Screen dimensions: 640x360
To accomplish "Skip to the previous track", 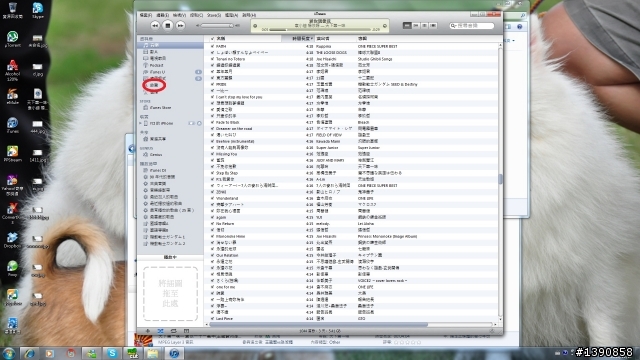I will pos(155,26).
